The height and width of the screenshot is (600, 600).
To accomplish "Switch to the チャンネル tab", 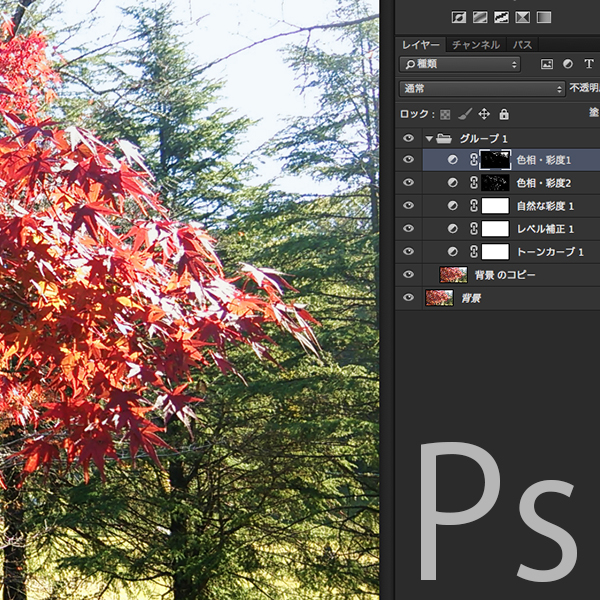I will pyautogui.click(x=476, y=45).
